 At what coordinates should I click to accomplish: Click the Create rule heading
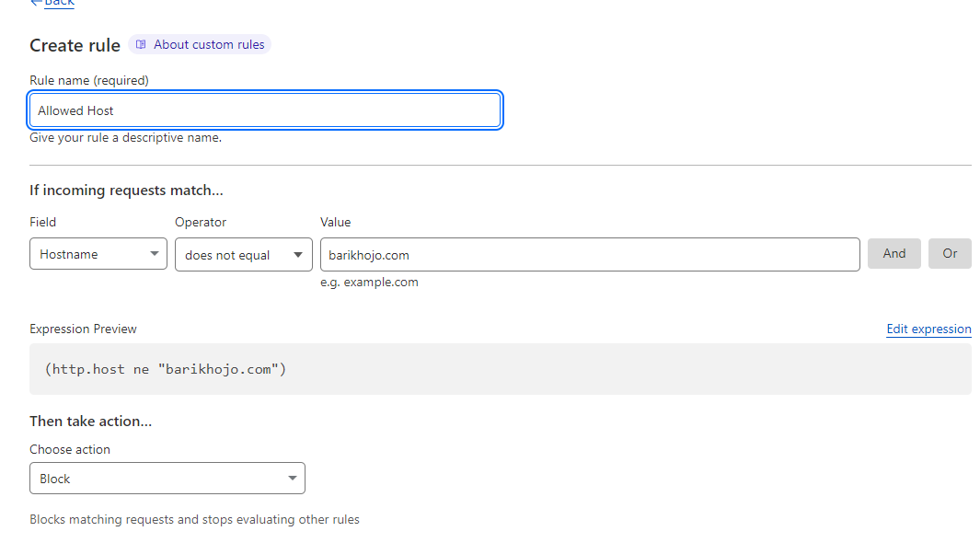75,45
